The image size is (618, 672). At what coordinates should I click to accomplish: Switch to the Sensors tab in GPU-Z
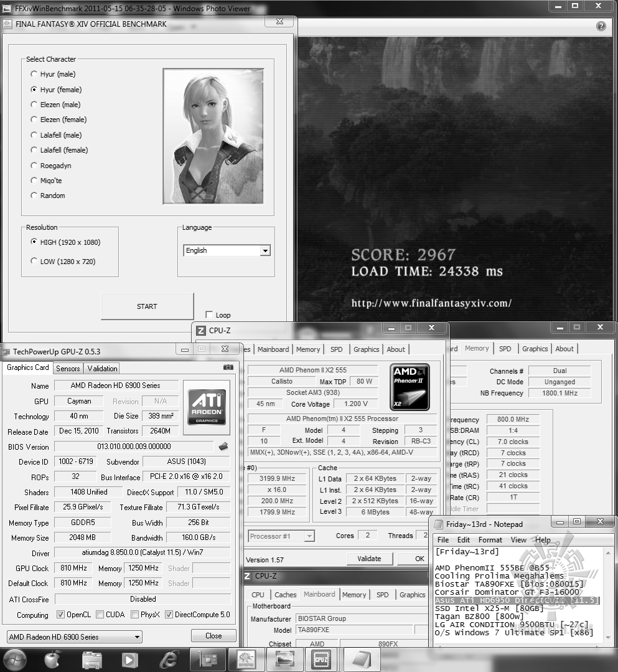[x=68, y=369]
